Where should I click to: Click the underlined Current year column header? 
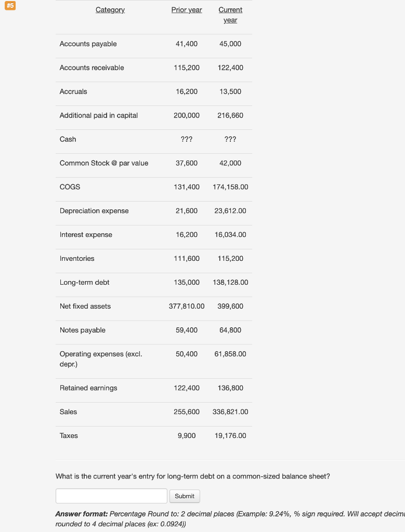pyautogui.click(x=230, y=15)
